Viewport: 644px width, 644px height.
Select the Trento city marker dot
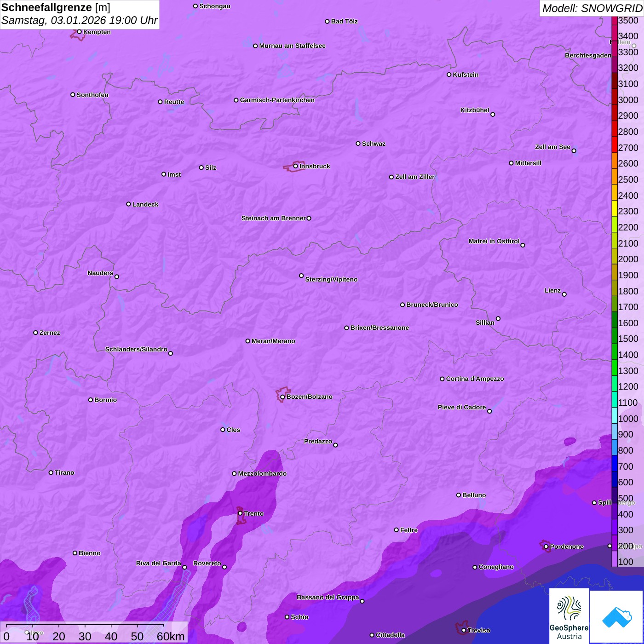tap(240, 513)
